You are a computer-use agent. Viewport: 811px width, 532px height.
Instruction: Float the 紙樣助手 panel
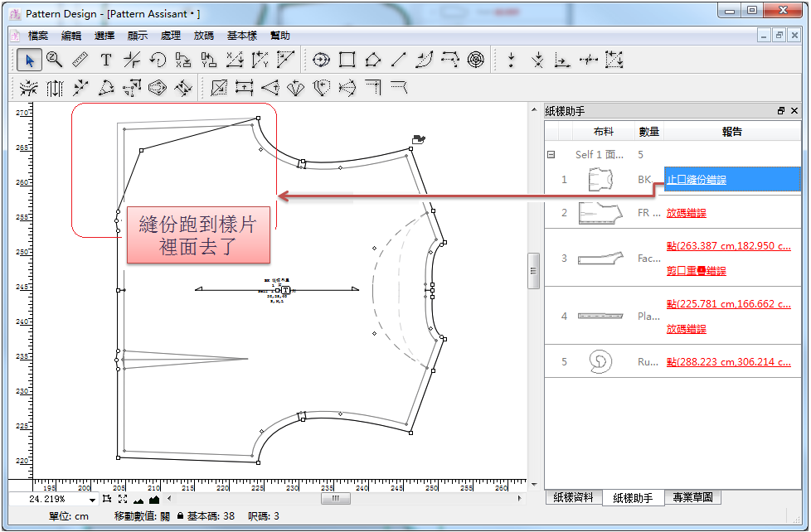click(x=780, y=110)
